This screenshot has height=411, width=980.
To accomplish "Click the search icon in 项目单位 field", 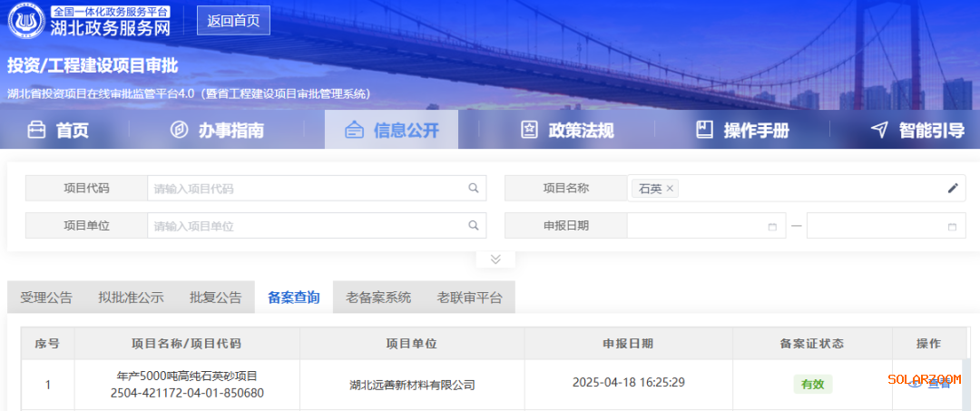I will [473, 226].
